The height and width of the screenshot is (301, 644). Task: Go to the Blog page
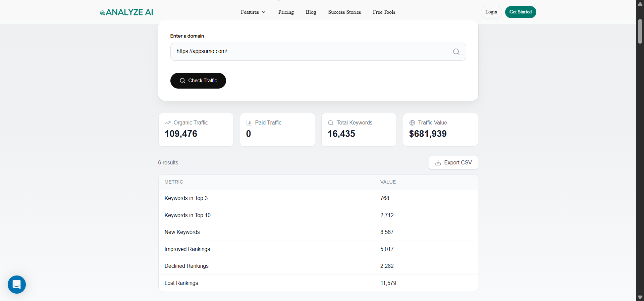click(x=311, y=12)
